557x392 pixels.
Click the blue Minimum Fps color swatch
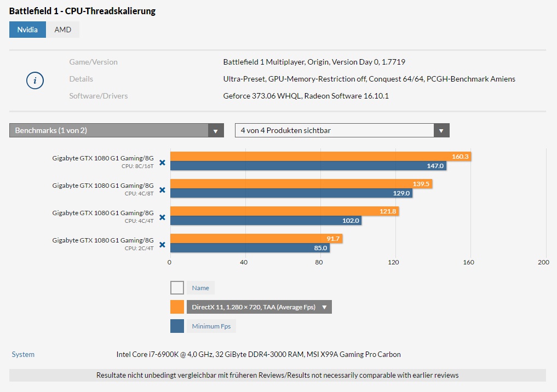(x=177, y=326)
